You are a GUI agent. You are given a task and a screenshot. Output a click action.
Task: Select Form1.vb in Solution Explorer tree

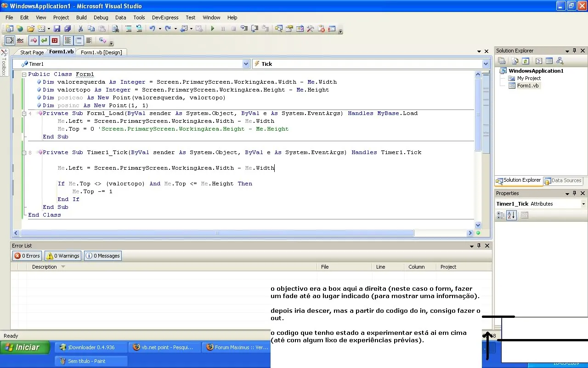(x=528, y=86)
